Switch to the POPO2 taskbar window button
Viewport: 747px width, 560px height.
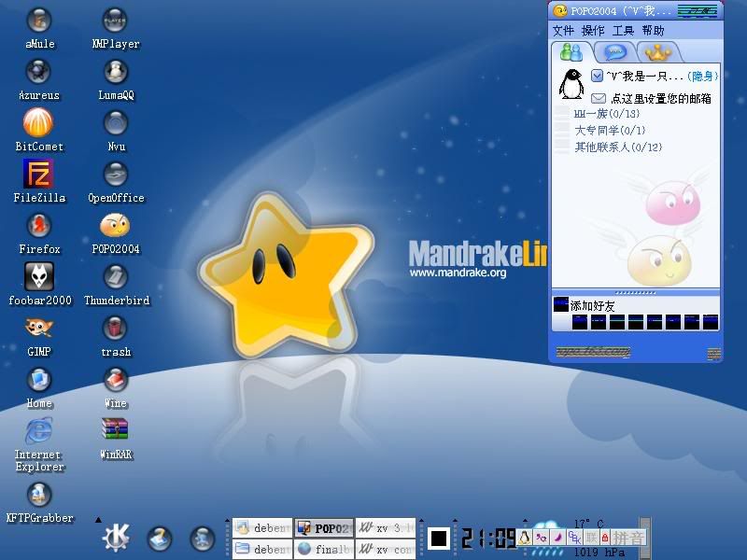[x=324, y=527]
